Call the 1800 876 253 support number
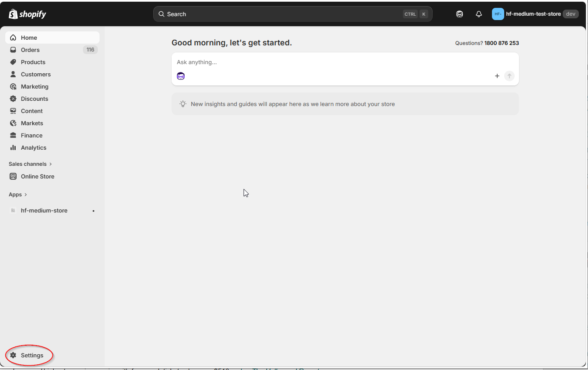Screen dimensions: 588x370 click(x=501, y=43)
